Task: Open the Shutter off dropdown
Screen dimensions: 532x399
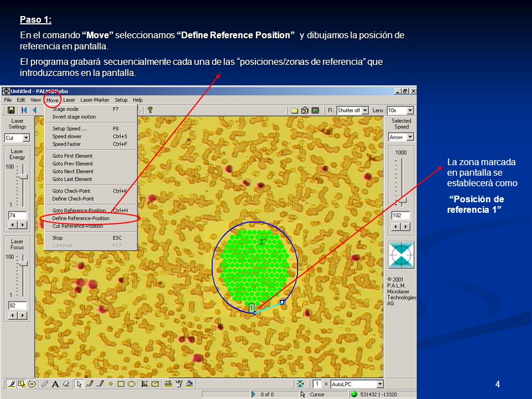Action: (x=365, y=110)
